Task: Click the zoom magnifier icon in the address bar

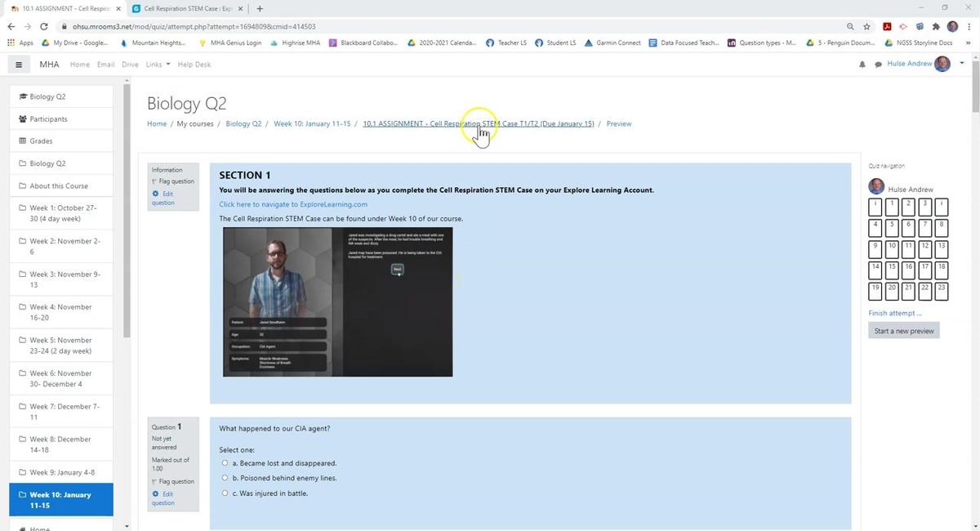Action: [x=850, y=26]
